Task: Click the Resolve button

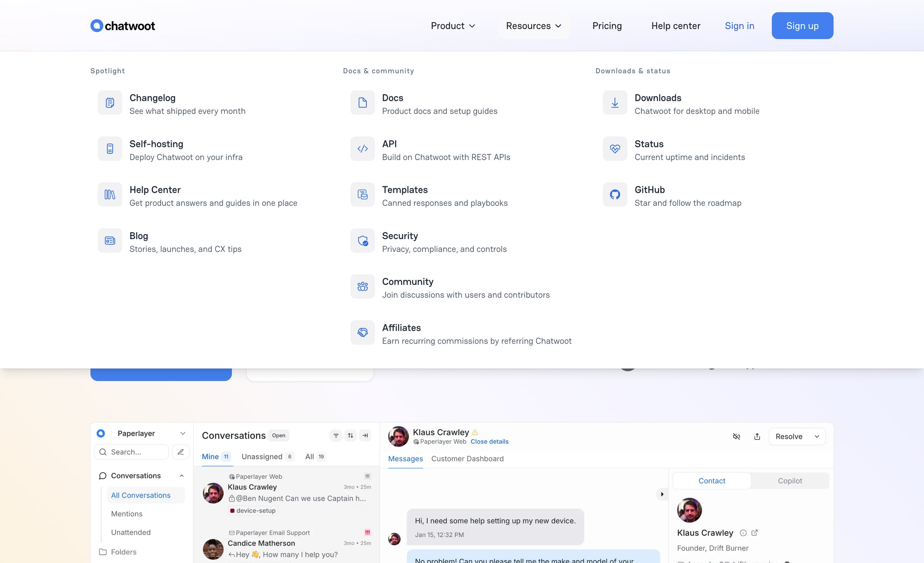Action: [x=789, y=436]
